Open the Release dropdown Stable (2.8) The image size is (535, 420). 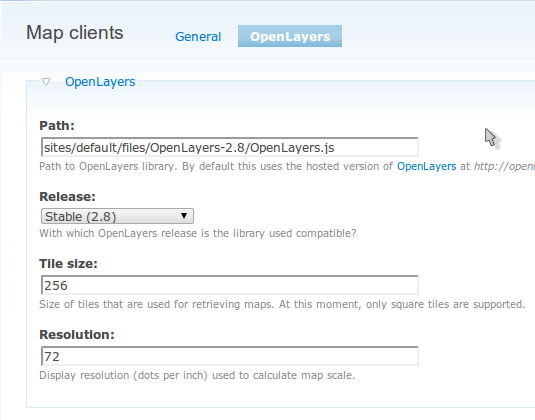tap(117, 216)
